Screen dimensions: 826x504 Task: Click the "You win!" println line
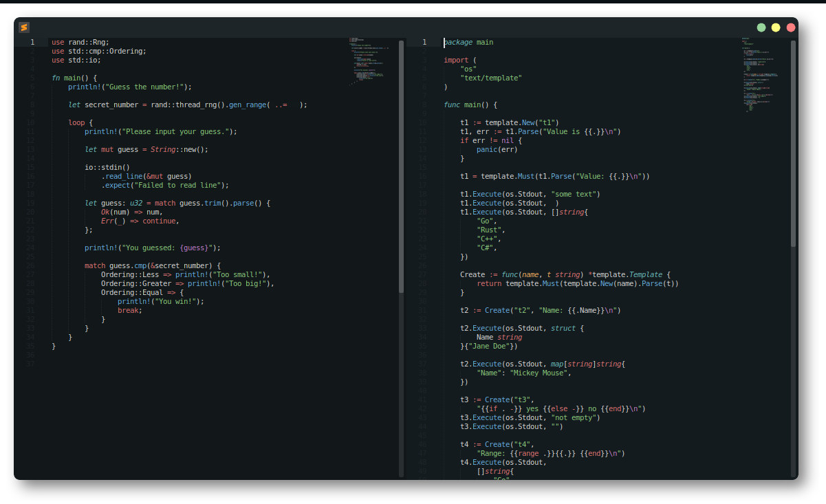click(x=161, y=301)
